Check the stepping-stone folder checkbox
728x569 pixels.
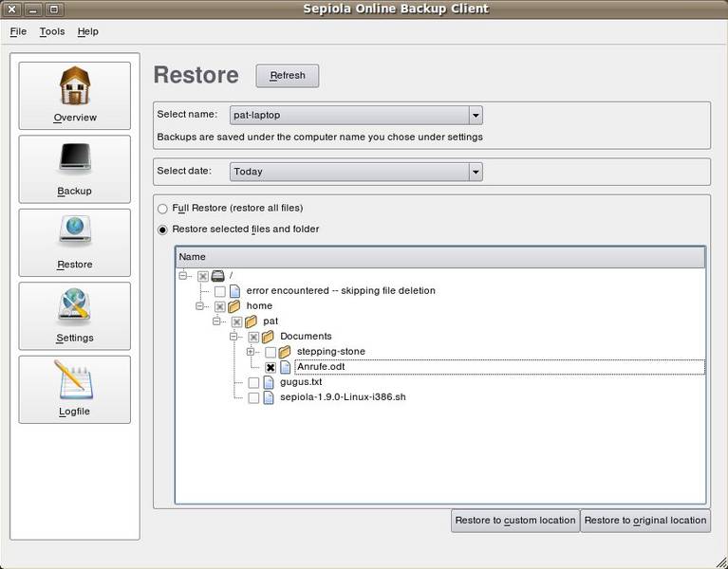pos(271,353)
